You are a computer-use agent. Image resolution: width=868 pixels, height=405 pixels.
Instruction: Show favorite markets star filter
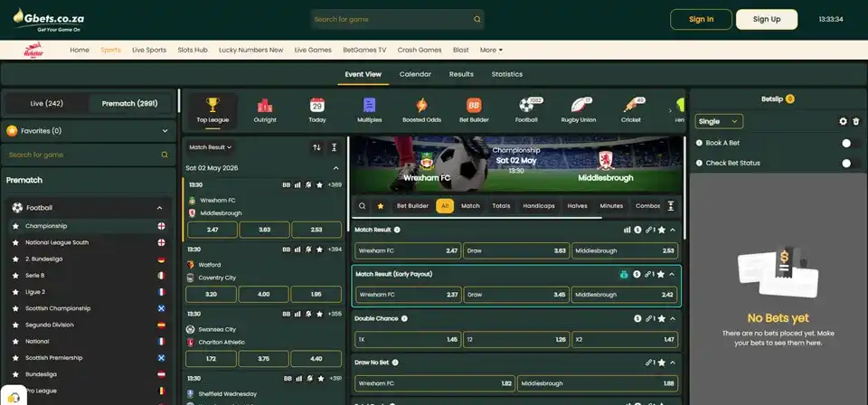(x=381, y=206)
